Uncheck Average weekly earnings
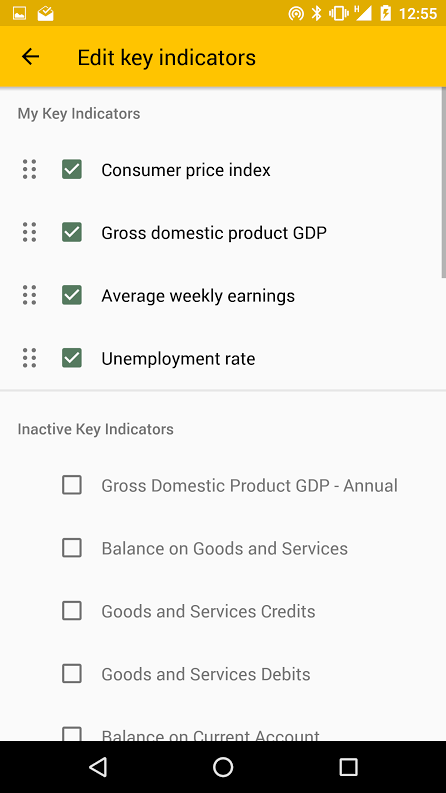446x793 pixels. 72,295
